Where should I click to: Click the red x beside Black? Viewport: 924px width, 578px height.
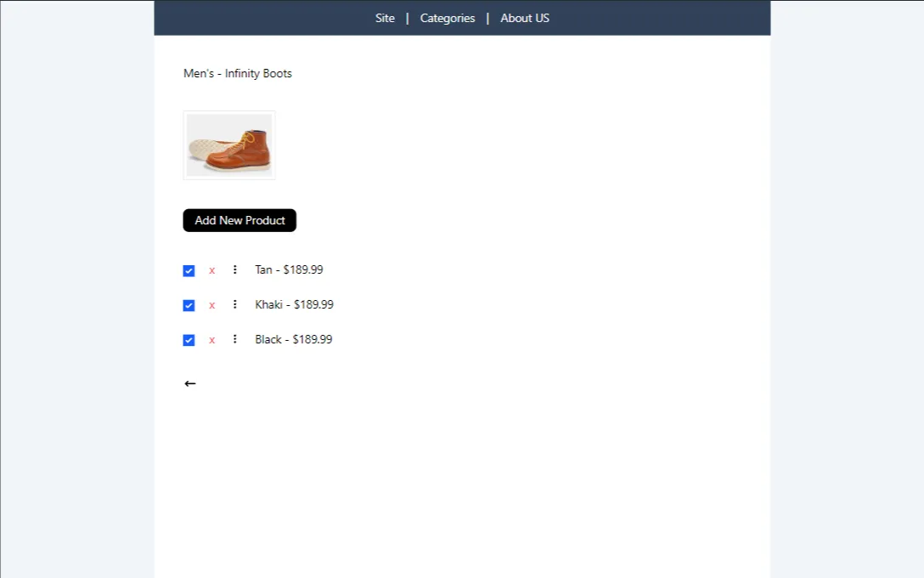(x=212, y=340)
